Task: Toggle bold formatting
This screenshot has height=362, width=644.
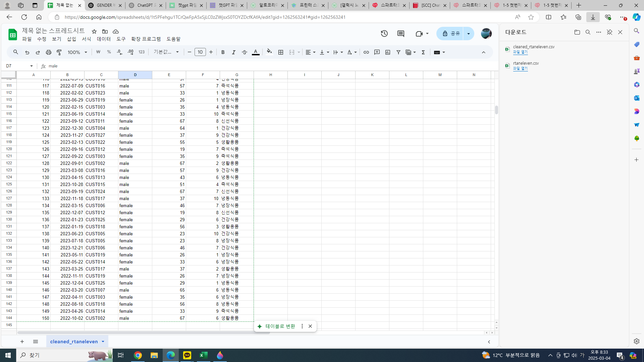Action: [223, 52]
